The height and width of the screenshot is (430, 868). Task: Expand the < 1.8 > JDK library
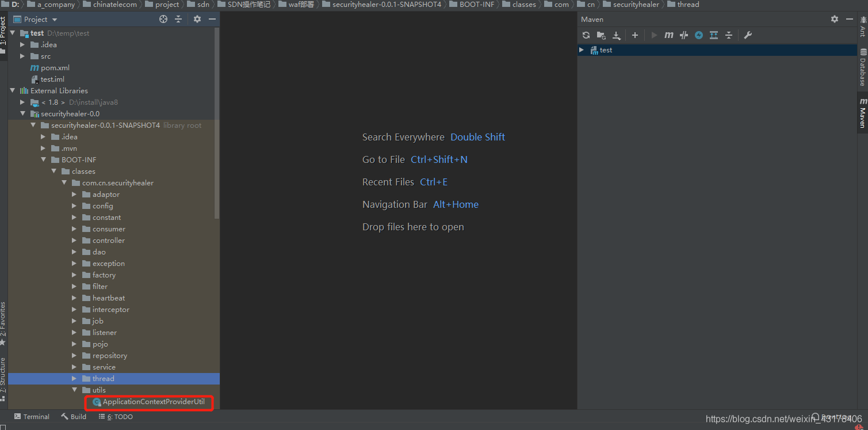click(x=23, y=102)
